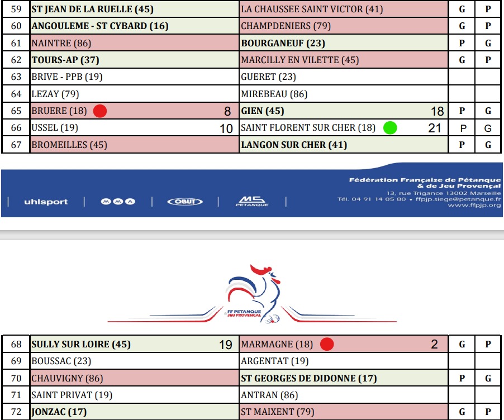This screenshot has width=504, height=420.
Task: Click the score 8 in the BRUERE row
Action: (x=227, y=111)
